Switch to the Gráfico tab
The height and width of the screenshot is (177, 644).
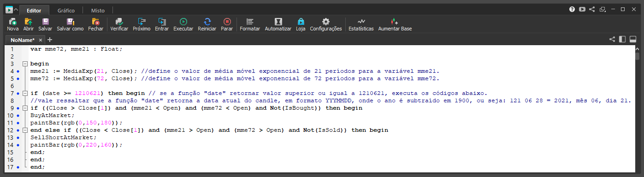point(65,10)
